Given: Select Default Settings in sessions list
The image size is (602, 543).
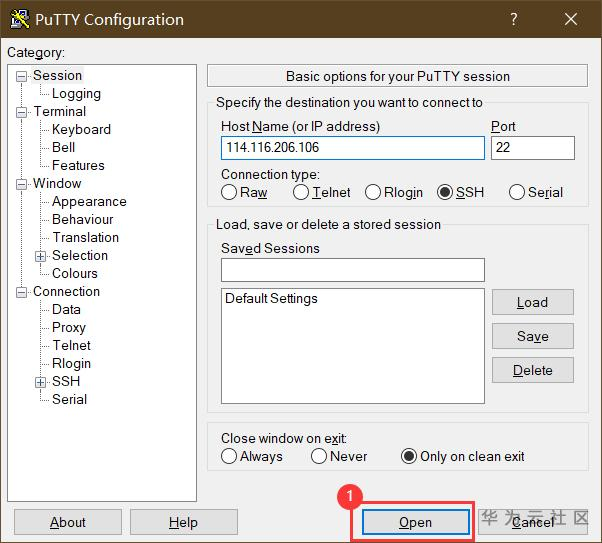Looking at the screenshot, I should click(x=271, y=298).
